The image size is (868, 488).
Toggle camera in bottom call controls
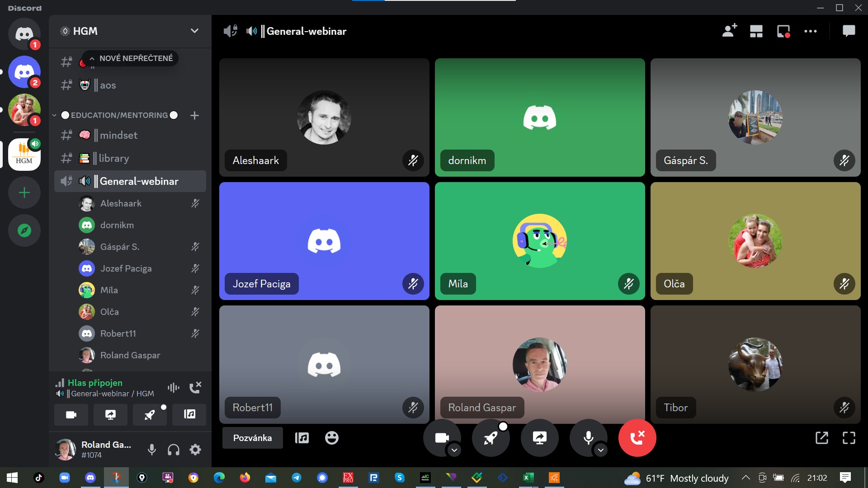442,438
